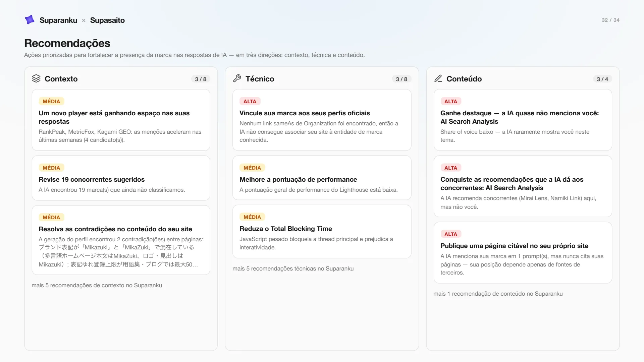Click 'A IA encontrou 19 marca(s)' description

click(x=112, y=190)
